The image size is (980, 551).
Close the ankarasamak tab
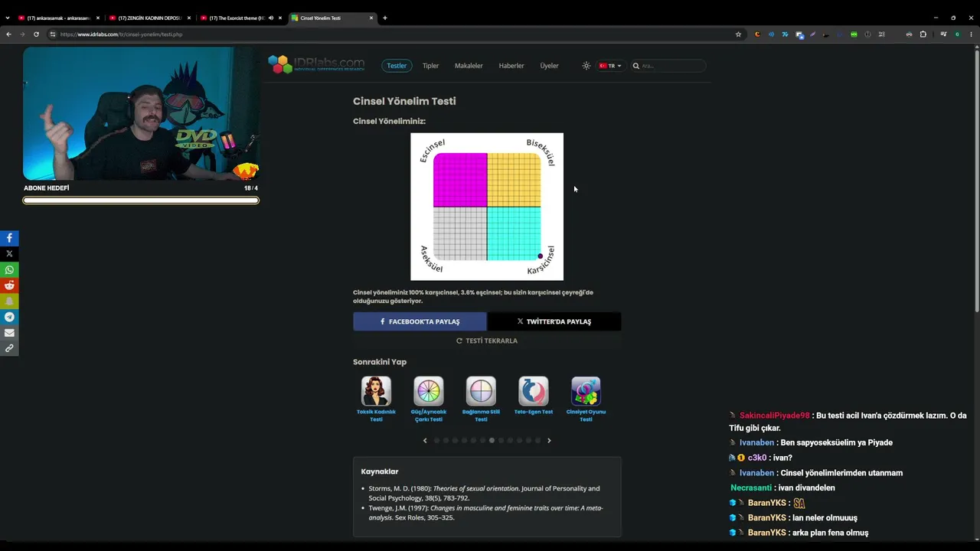(x=98, y=18)
